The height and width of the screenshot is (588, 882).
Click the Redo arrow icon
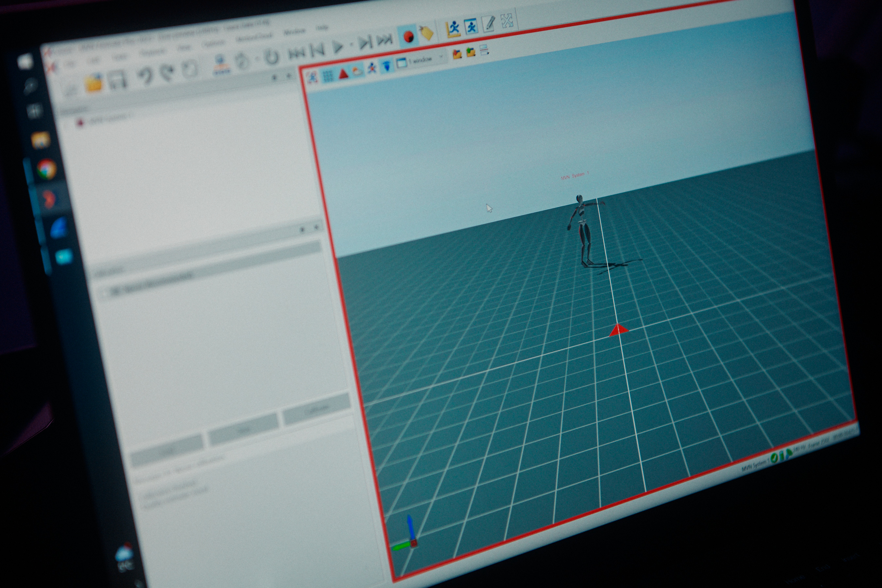[x=167, y=73]
